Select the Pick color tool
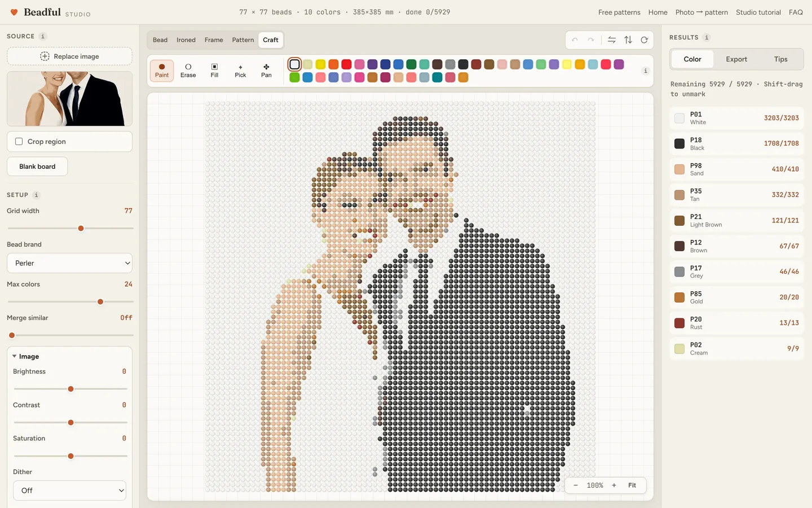812x508 pixels. [x=240, y=71]
